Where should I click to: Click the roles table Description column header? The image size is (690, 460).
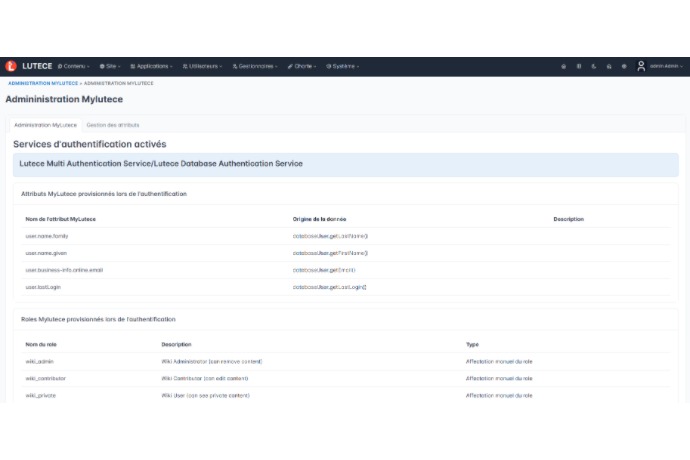[176, 345]
